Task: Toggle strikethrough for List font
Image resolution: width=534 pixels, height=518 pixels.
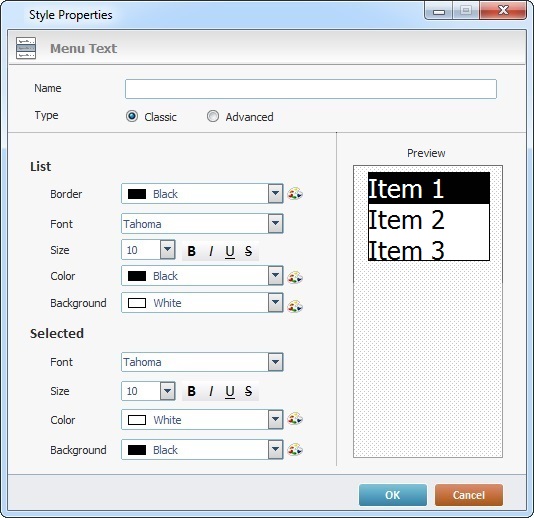Action: click(x=248, y=251)
